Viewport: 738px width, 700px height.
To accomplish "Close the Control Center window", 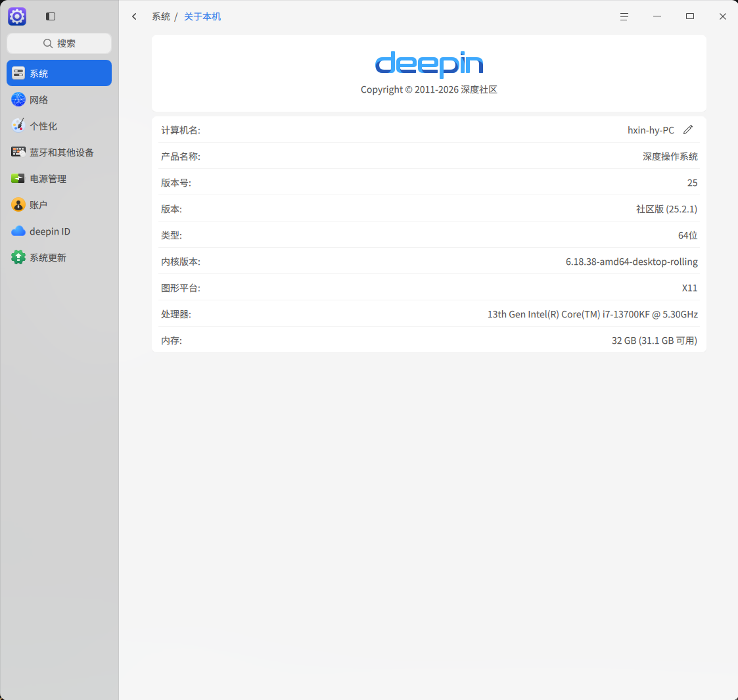I will click(x=723, y=16).
